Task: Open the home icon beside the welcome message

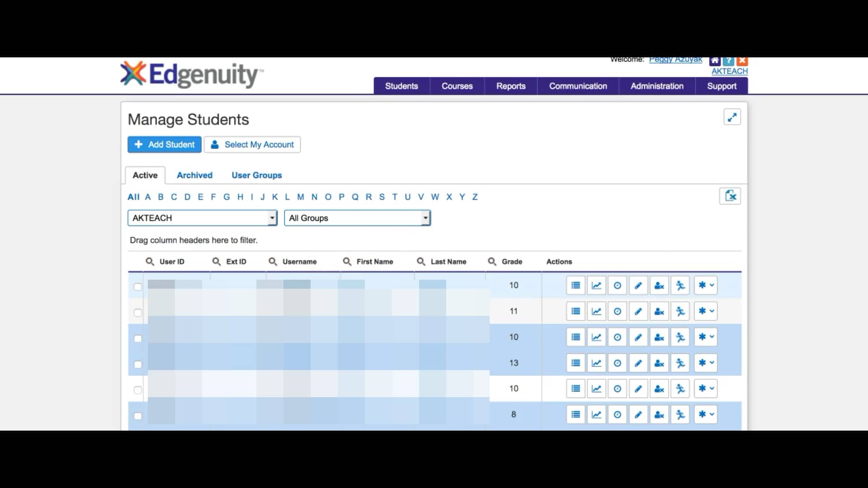Action: [716, 60]
